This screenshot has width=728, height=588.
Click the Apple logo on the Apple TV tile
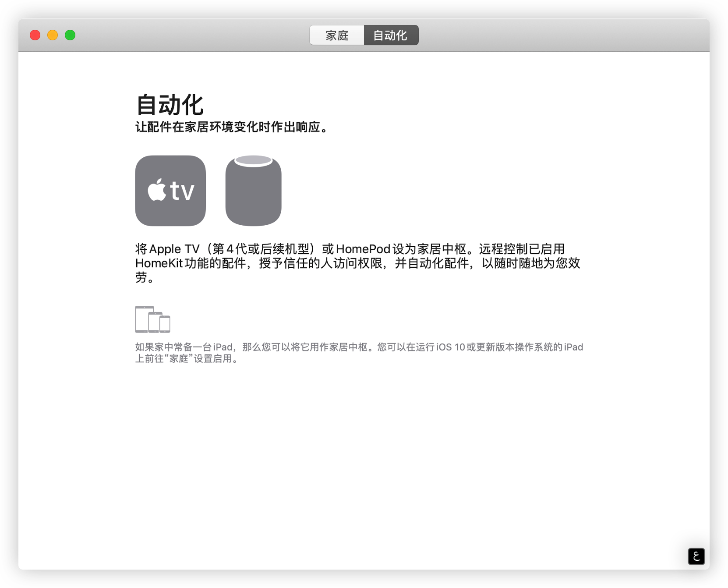[156, 191]
